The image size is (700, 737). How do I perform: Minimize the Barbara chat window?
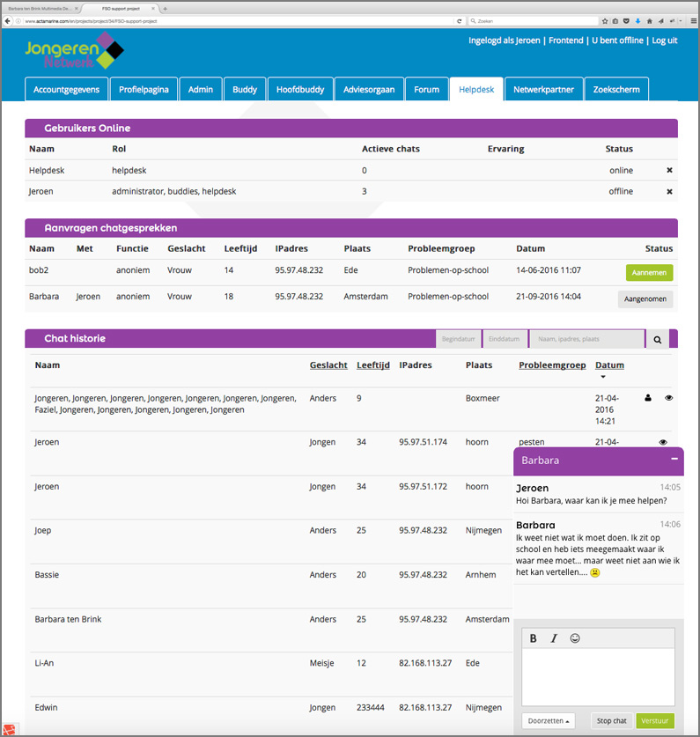click(674, 459)
